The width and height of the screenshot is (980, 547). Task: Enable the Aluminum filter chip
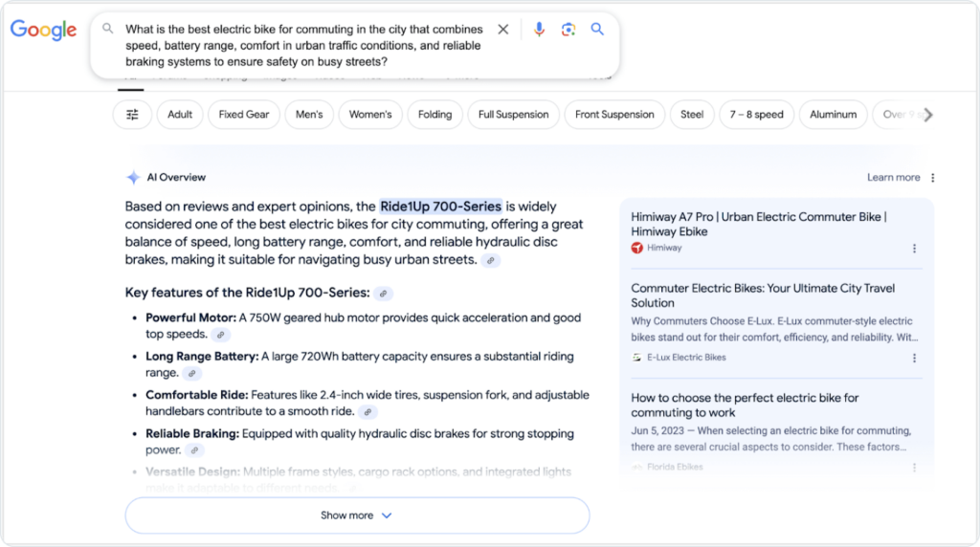pyautogui.click(x=833, y=115)
